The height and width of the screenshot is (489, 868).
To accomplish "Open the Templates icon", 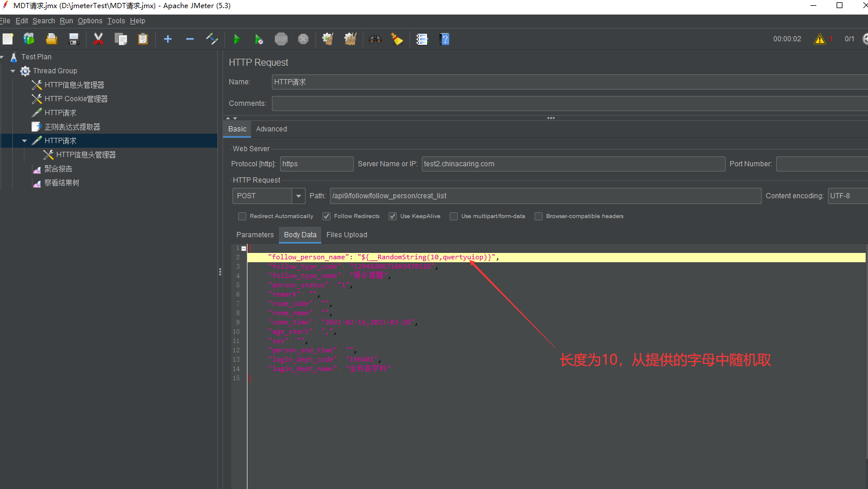I will [29, 39].
